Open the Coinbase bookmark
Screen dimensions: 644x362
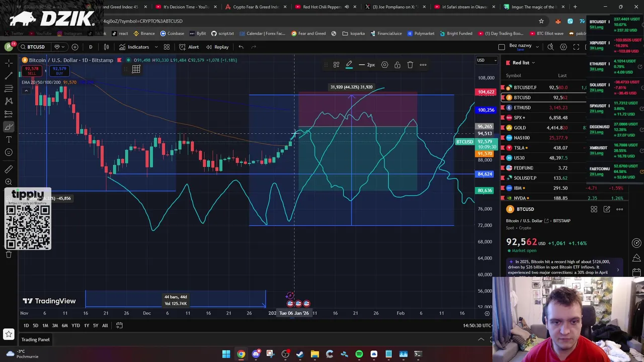(172, 33)
